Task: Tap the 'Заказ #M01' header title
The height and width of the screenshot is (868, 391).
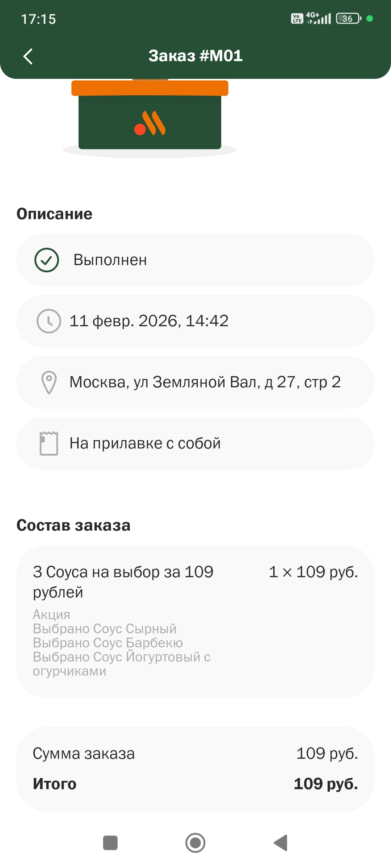Action: [195, 56]
